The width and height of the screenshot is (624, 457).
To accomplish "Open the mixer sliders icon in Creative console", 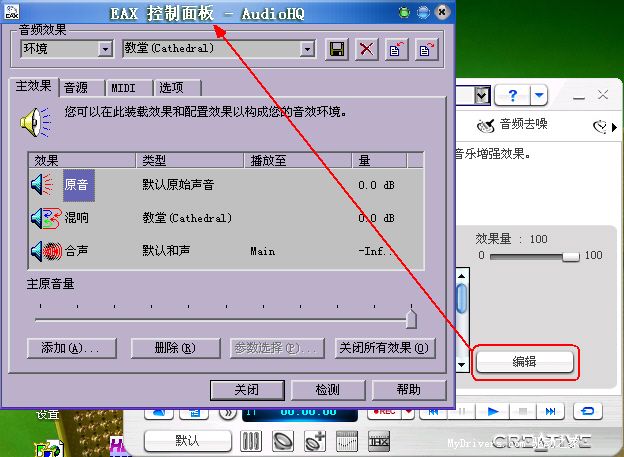I will coord(251,441).
